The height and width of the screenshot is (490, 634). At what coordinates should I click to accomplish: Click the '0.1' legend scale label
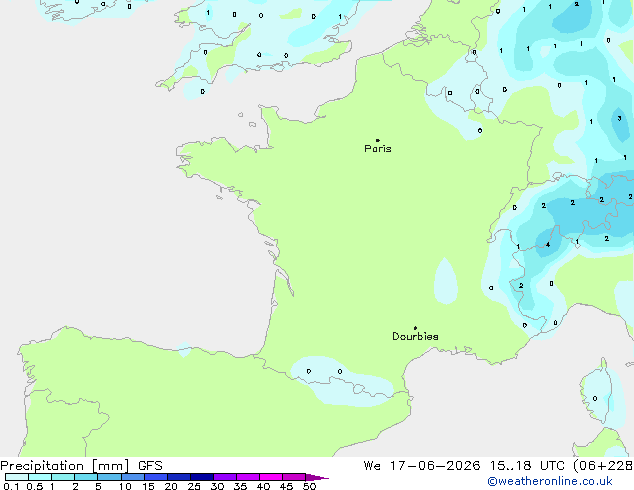tap(11, 486)
